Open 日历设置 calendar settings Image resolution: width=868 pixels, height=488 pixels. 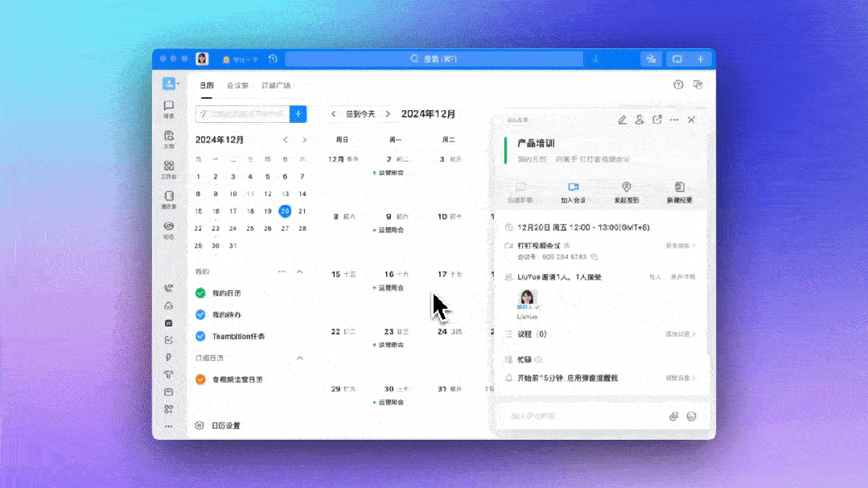click(226, 425)
